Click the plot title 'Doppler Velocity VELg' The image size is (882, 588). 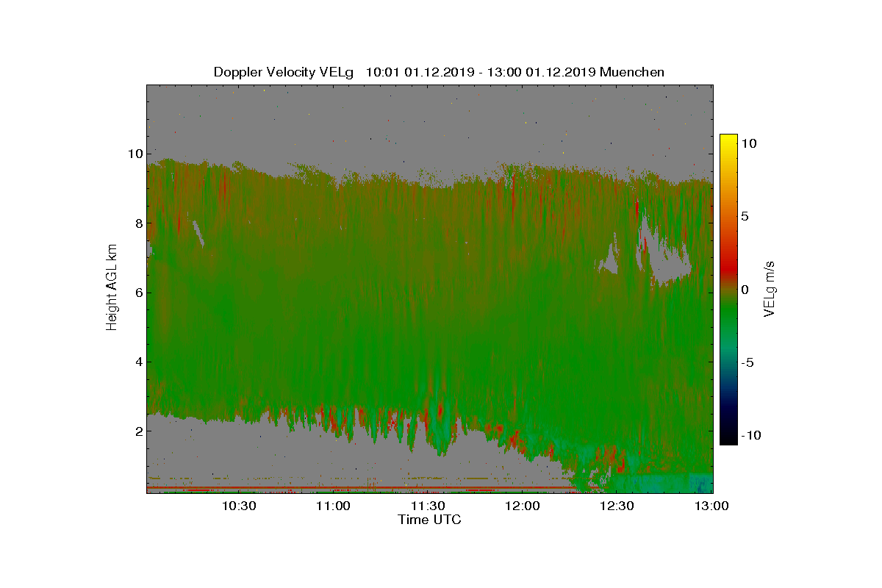(283, 72)
